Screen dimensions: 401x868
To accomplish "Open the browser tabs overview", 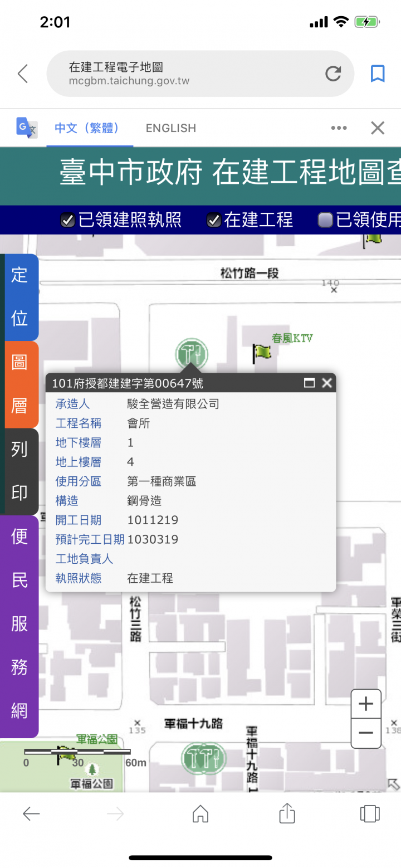I will click(370, 814).
